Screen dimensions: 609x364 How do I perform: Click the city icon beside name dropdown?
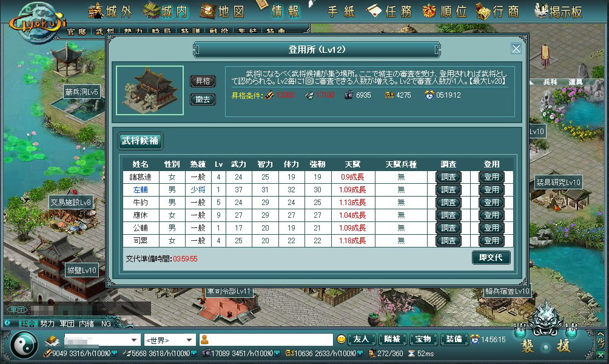click(x=52, y=340)
